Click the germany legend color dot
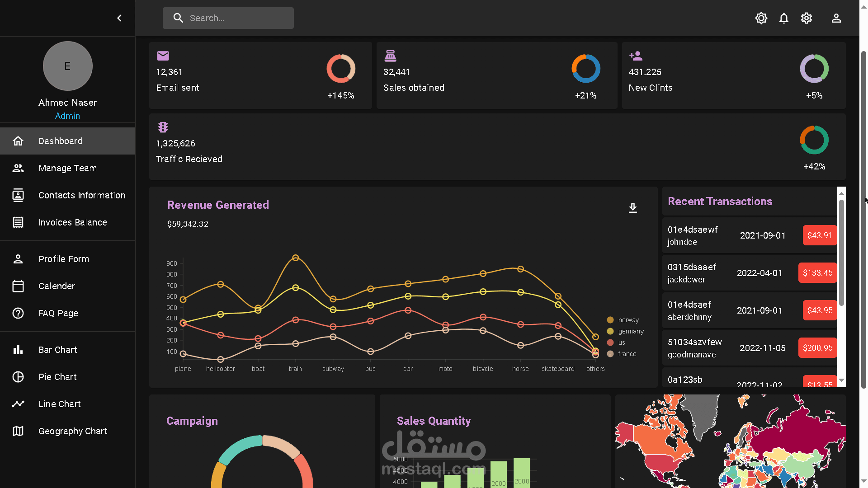The width and height of the screenshot is (868, 488). point(610,331)
